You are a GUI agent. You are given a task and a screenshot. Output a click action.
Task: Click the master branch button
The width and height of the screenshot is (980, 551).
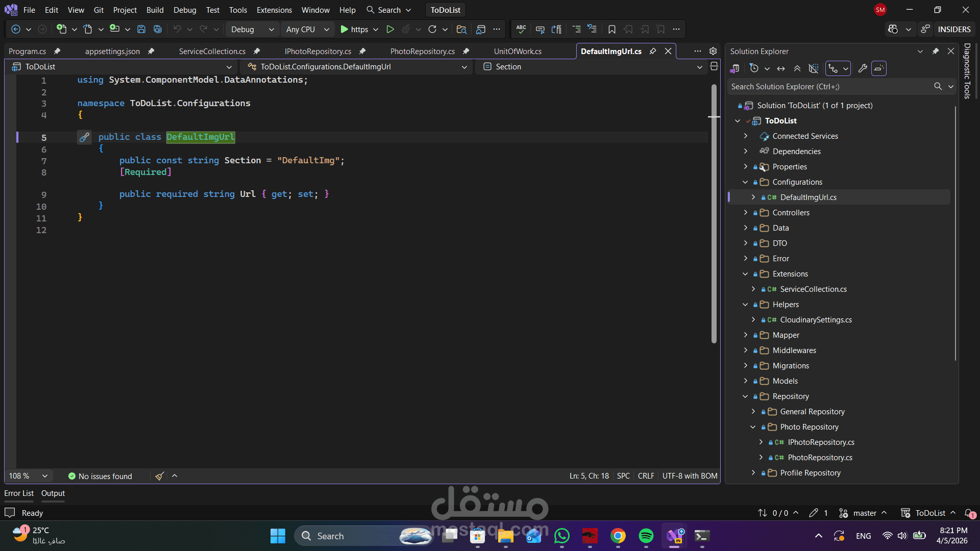(x=864, y=513)
